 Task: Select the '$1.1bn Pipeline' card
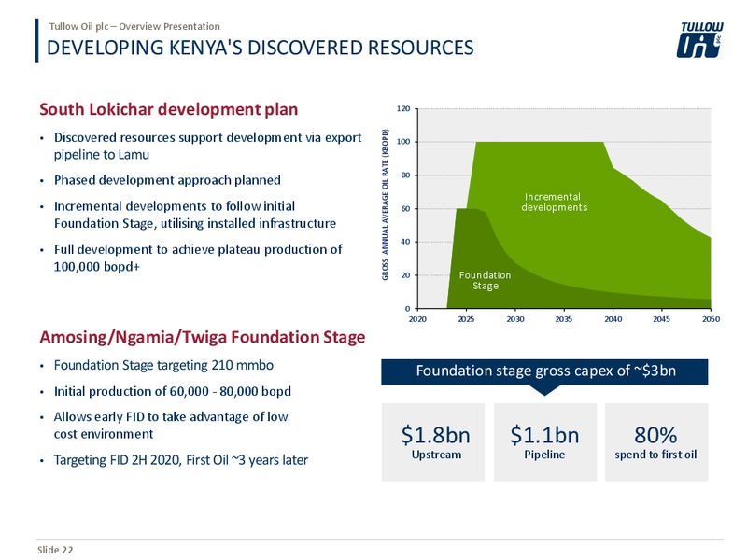click(545, 441)
